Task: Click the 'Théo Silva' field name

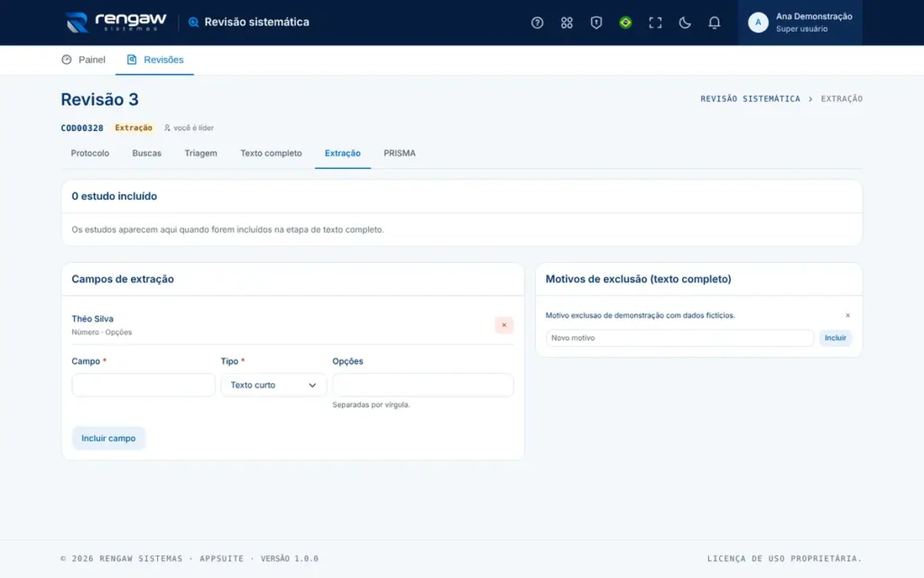Action: (x=93, y=319)
